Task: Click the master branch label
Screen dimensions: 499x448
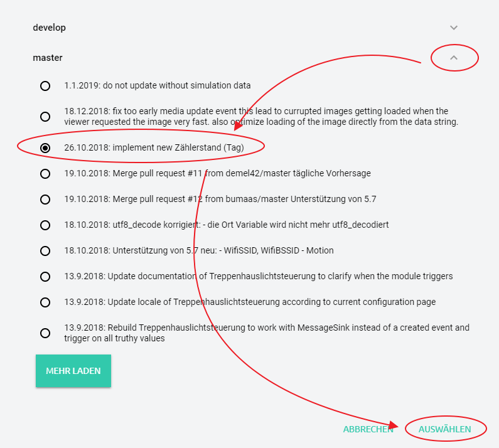Action: 48,58
